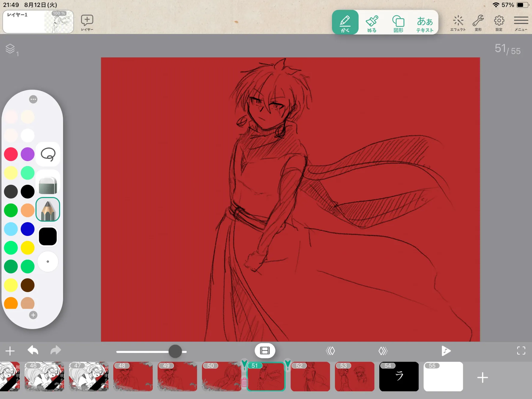Select frame 46 thumbnail
532x399 pixels.
tap(44, 376)
